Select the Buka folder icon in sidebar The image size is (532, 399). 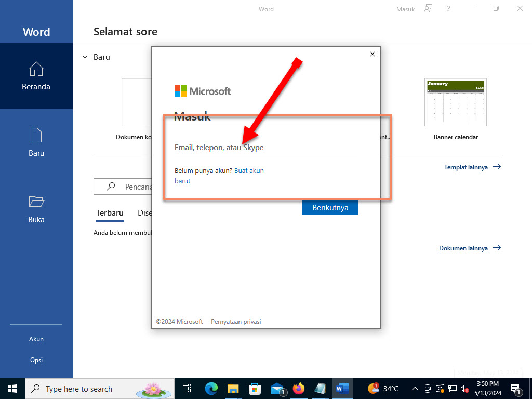pyautogui.click(x=36, y=207)
